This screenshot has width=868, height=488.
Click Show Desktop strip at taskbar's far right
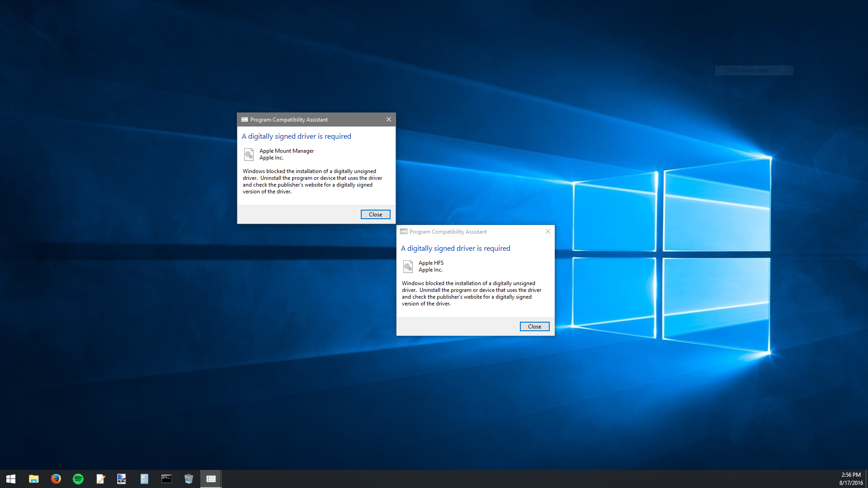(866, 479)
